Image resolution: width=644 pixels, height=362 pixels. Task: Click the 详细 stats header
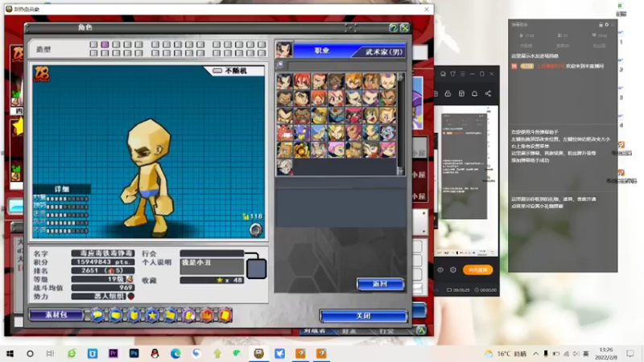coord(62,189)
